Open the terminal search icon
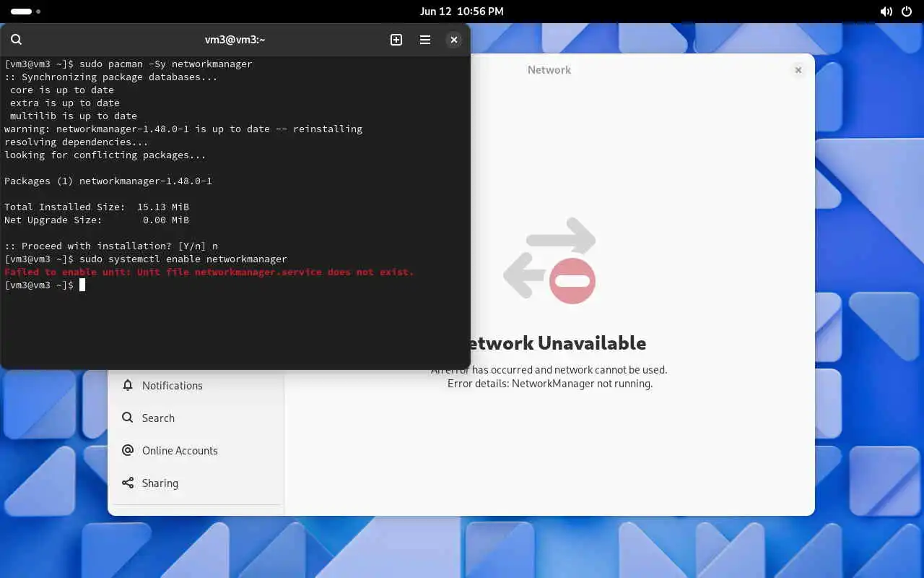Viewport: 924px width, 578px height. (x=17, y=40)
